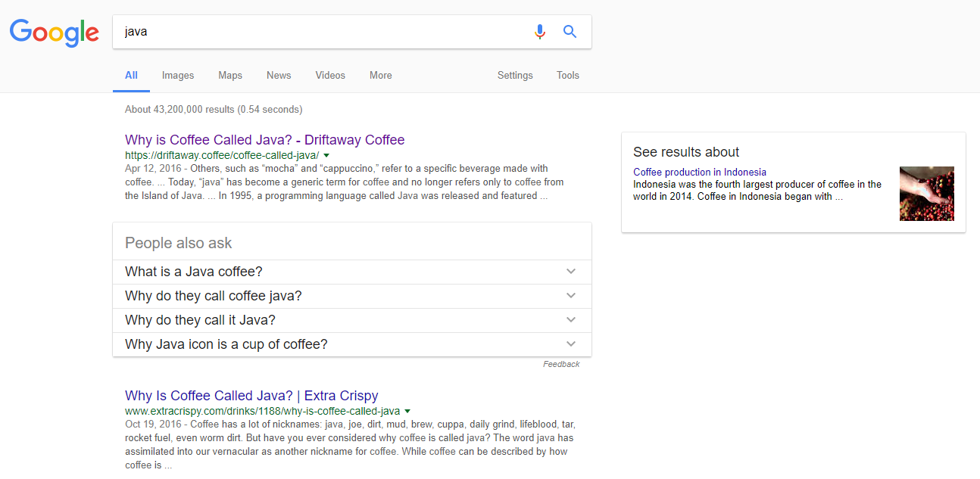Go to the News tab
The width and height of the screenshot is (980, 479).
click(279, 76)
